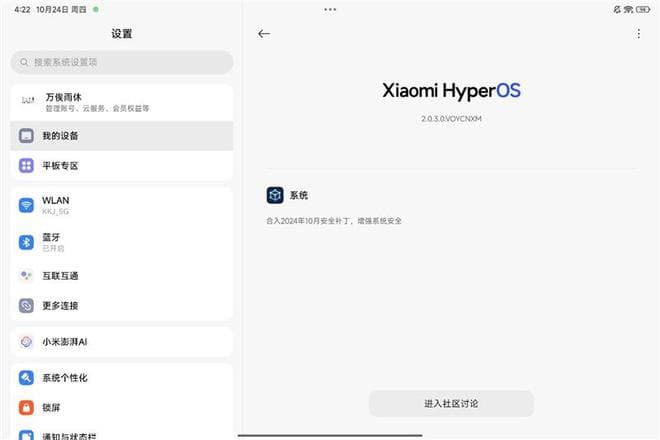Click the 进入社区讨论 button
The height and width of the screenshot is (440, 660).
[451, 404]
